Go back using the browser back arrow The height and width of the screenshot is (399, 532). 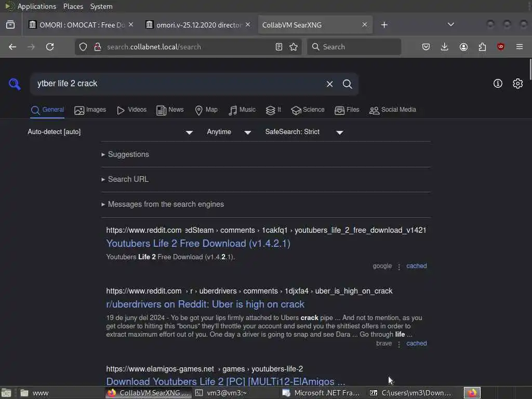(x=12, y=47)
